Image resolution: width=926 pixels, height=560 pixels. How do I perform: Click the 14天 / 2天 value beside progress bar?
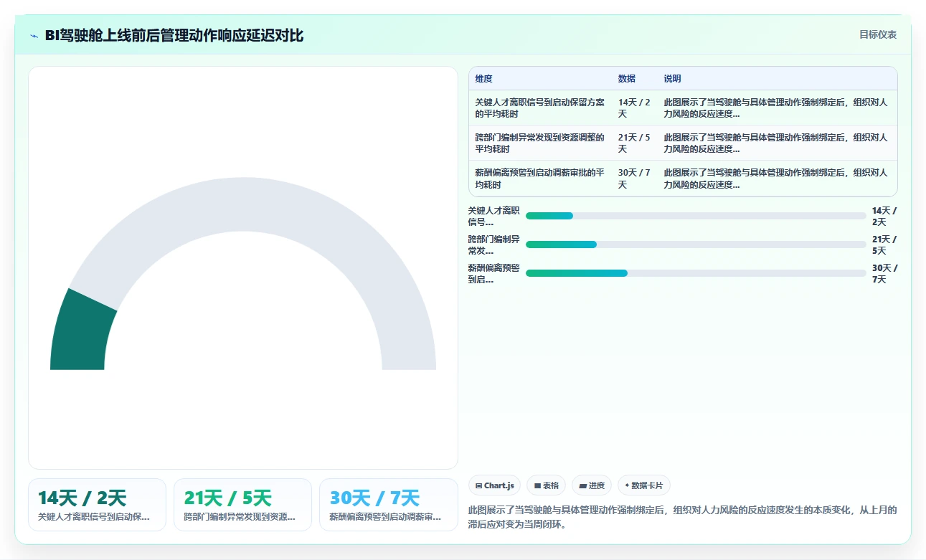tap(884, 216)
